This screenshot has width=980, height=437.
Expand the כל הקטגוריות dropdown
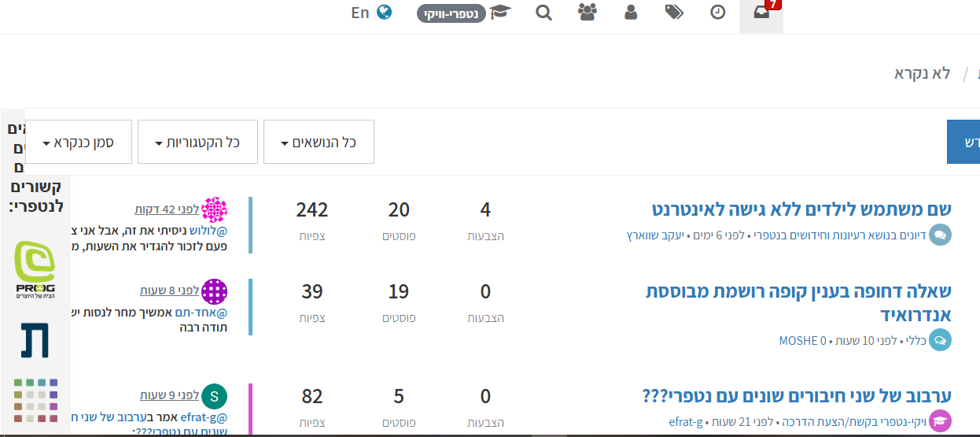point(197,143)
